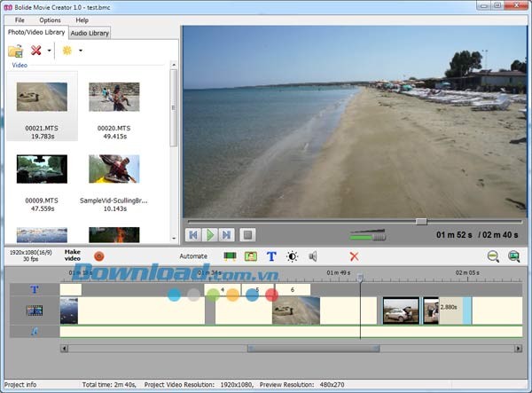
Task: Zoom out the timeline with magnifier icon
Action: [493, 256]
